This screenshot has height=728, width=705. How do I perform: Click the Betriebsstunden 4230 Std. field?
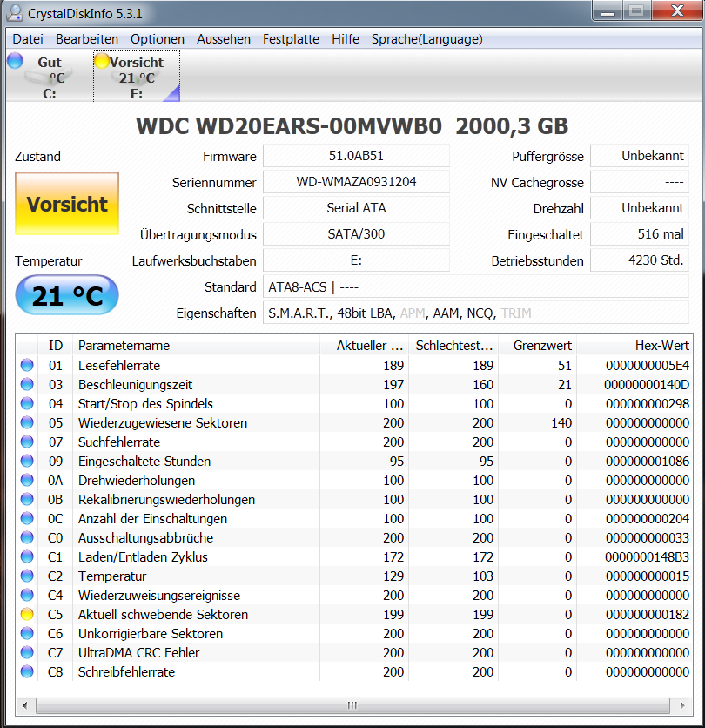(640, 260)
